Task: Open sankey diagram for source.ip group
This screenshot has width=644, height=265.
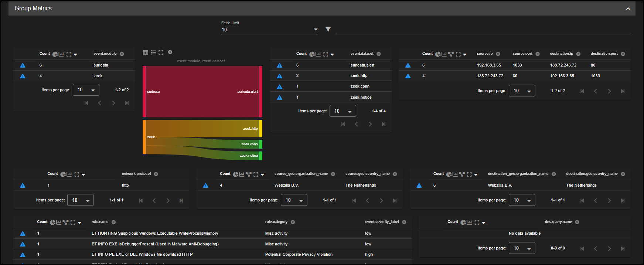Action: click(451, 54)
